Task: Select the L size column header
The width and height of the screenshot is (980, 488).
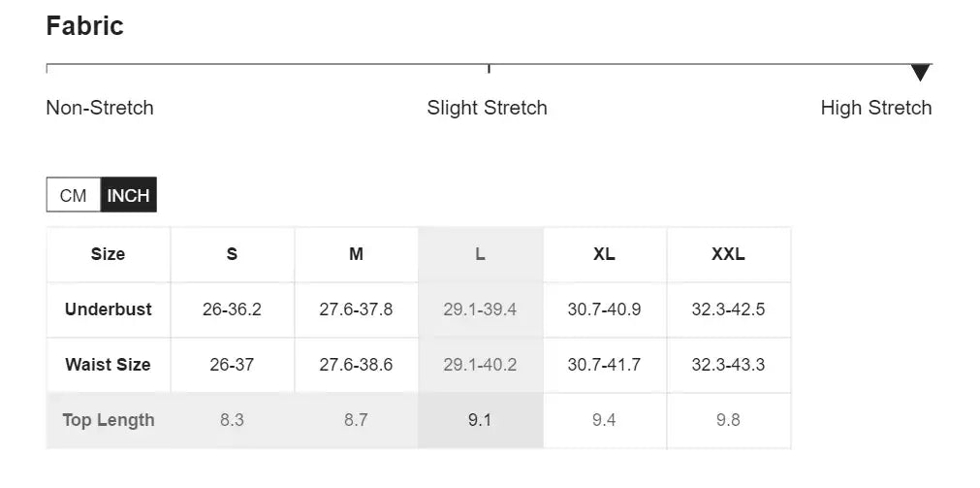Action: (x=480, y=254)
